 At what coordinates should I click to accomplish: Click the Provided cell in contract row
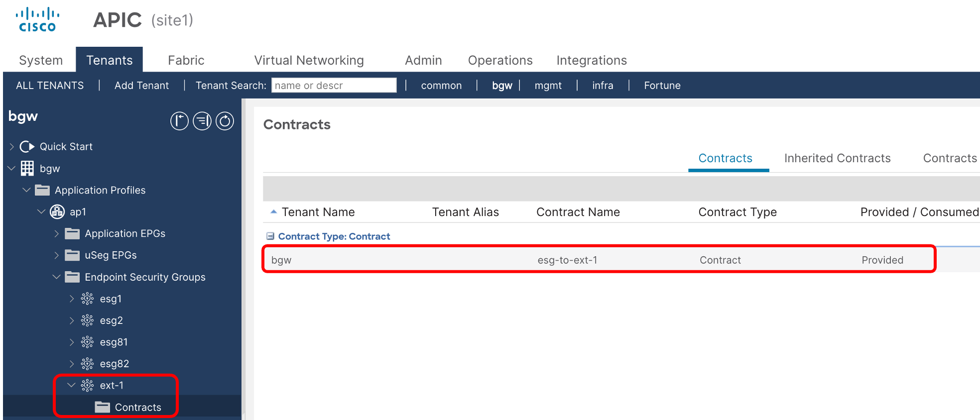click(882, 260)
